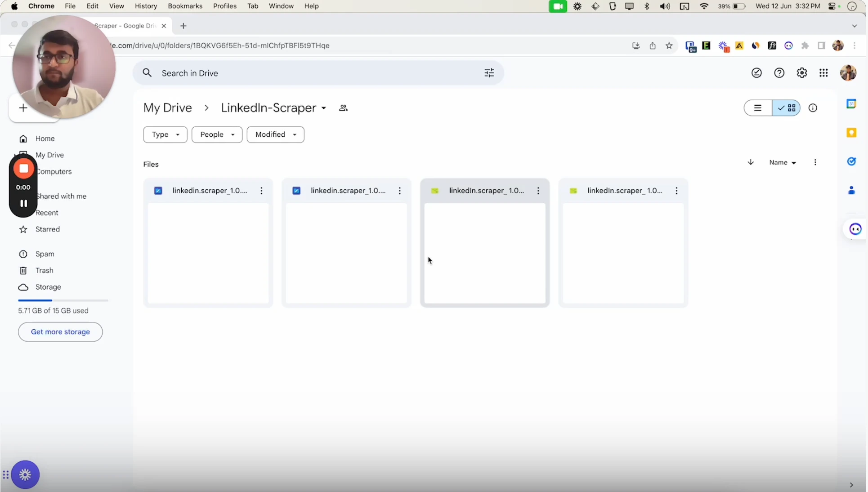Open Google Calendar side panel icon
This screenshot has width=868, height=492.
(851, 104)
